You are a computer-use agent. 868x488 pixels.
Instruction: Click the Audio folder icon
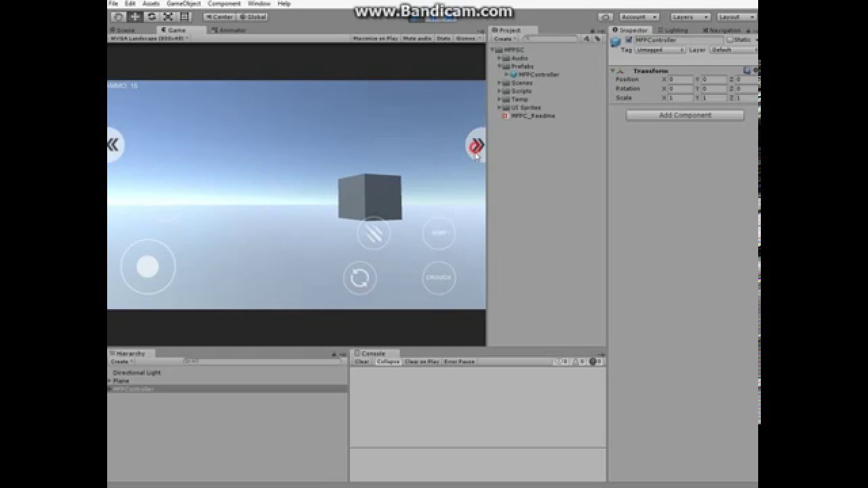(x=506, y=58)
